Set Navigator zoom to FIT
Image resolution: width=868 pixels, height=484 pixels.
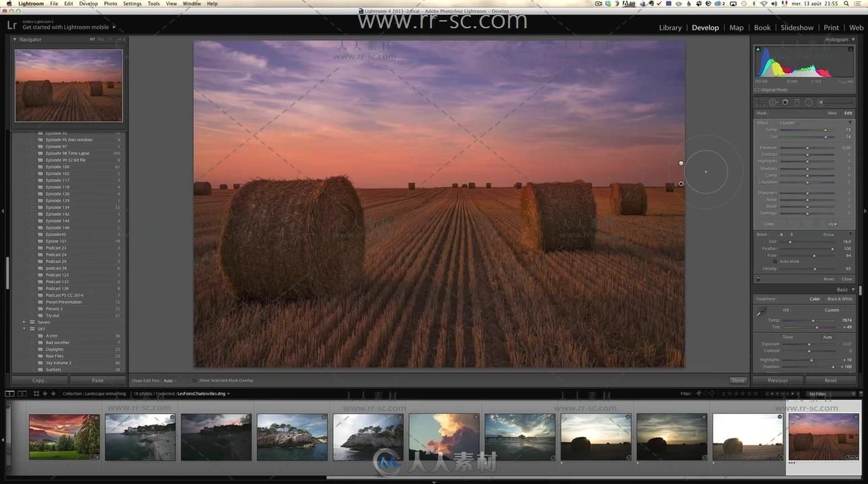click(93, 40)
